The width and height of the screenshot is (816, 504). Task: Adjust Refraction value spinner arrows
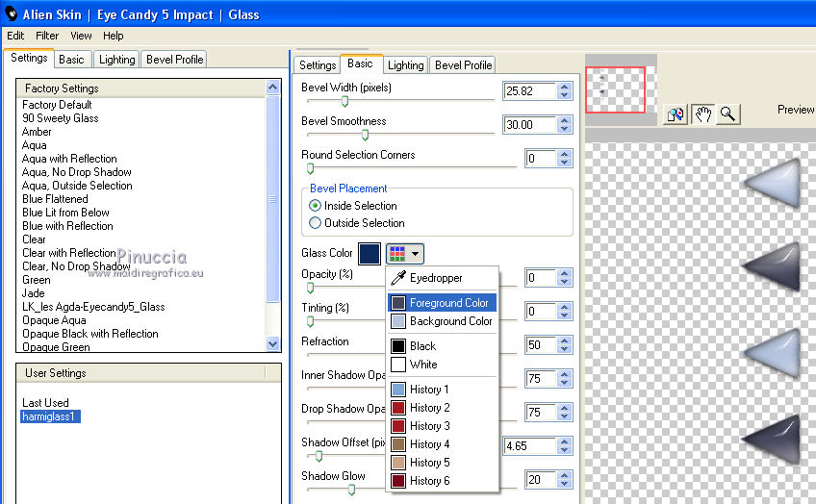(x=564, y=345)
